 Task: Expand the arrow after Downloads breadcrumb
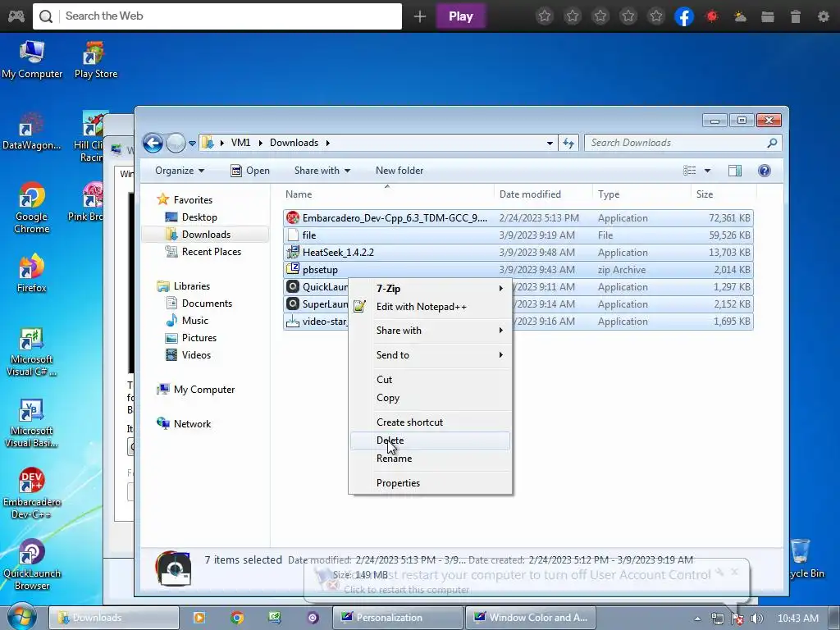pos(327,143)
